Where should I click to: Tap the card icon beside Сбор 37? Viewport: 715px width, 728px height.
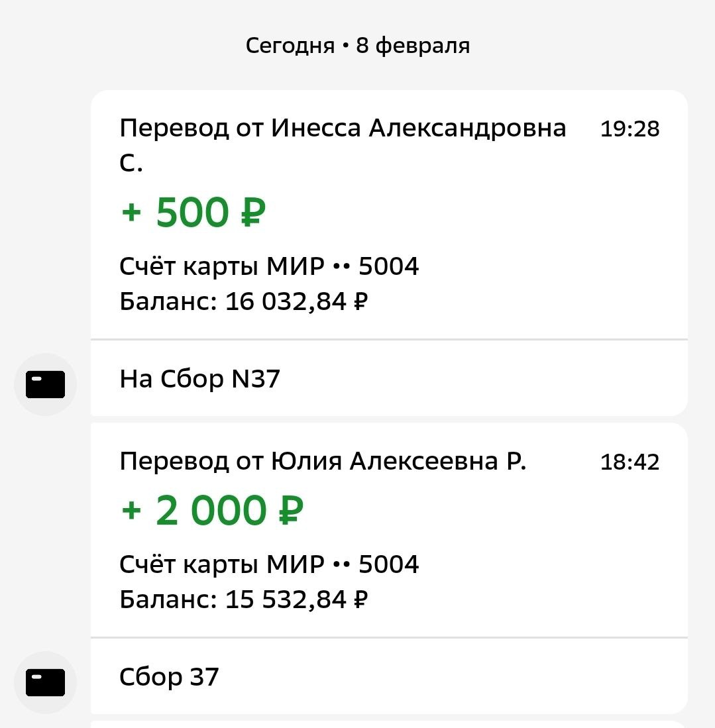tap(45, 682)
